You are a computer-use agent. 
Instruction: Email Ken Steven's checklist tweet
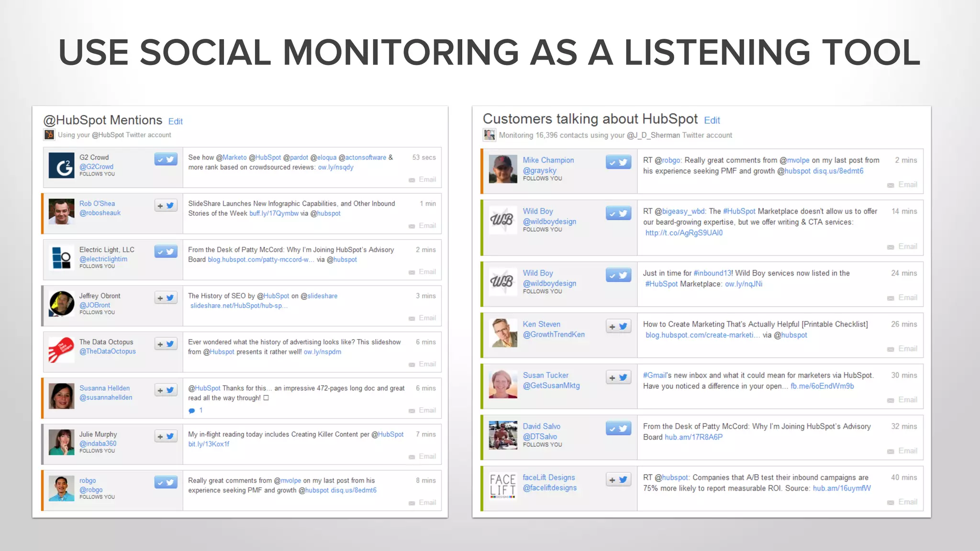click(x=902, y=349)
